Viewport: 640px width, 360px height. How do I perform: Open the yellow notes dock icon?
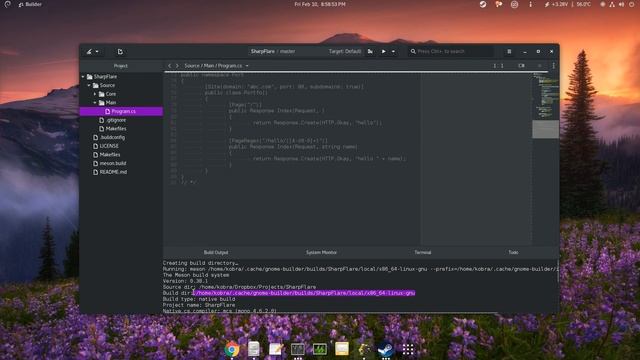coord(342,349)
